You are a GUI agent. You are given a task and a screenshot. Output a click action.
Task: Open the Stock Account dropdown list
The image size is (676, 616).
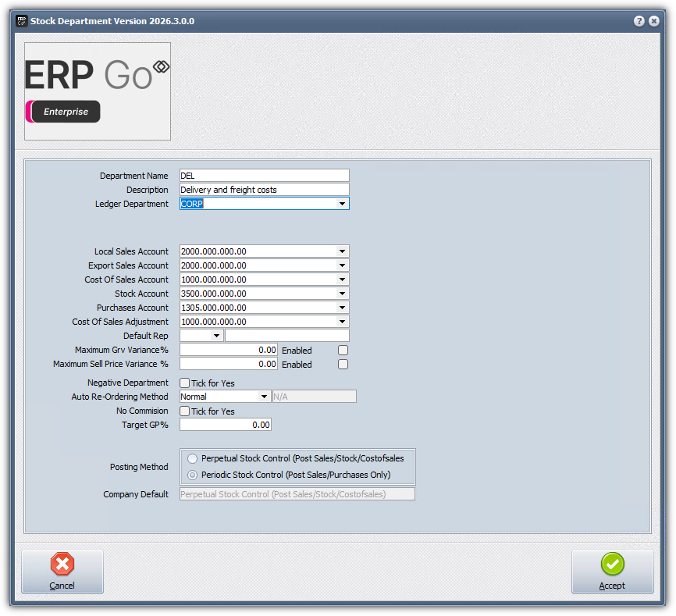[x=342, y=294]
